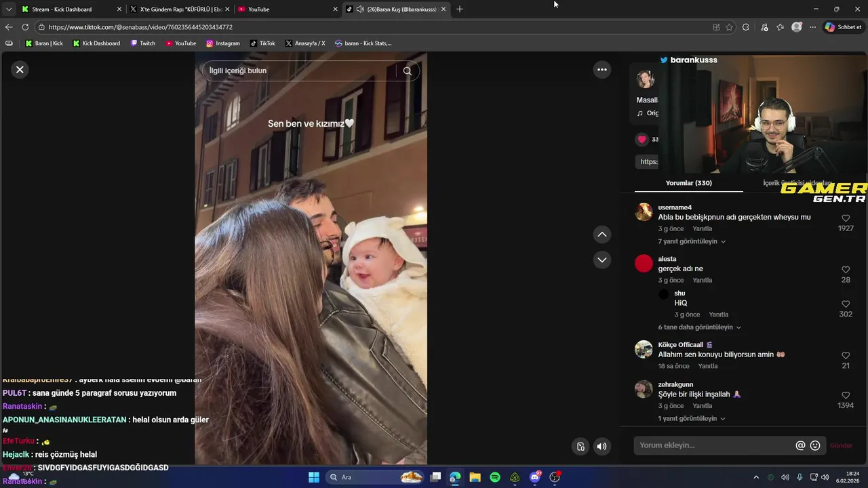Screen dimensions: 868x488
Task: Like zehrakgunn's comment
Action: point(846,395)
